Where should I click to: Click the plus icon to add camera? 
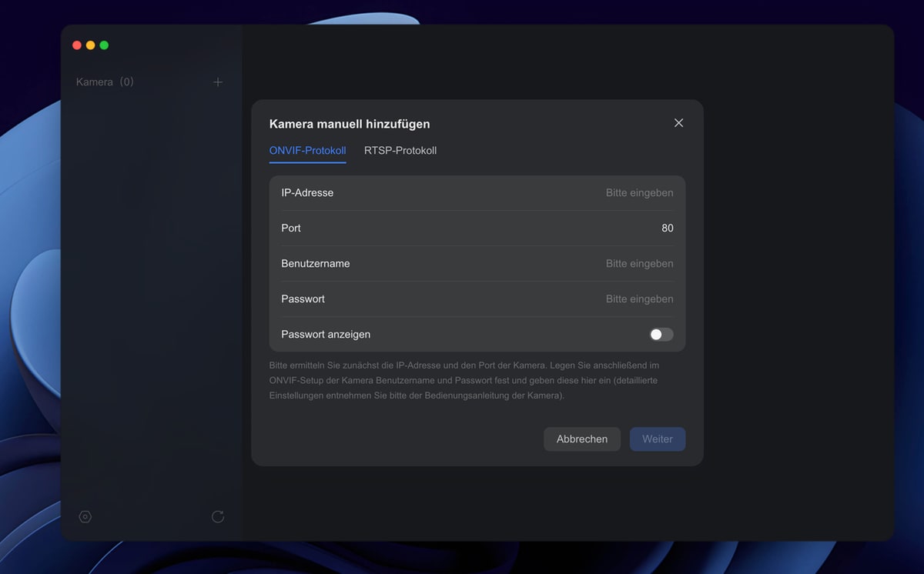218,82
